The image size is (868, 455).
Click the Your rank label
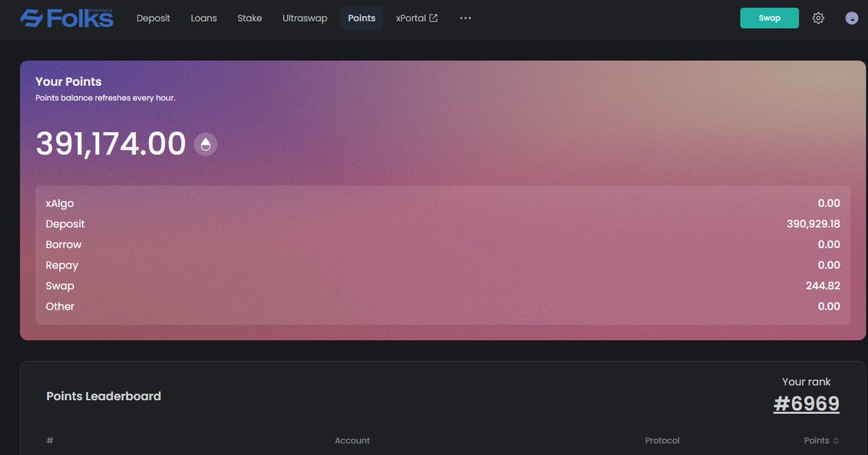pyautogui.click(x=807, y=382)
